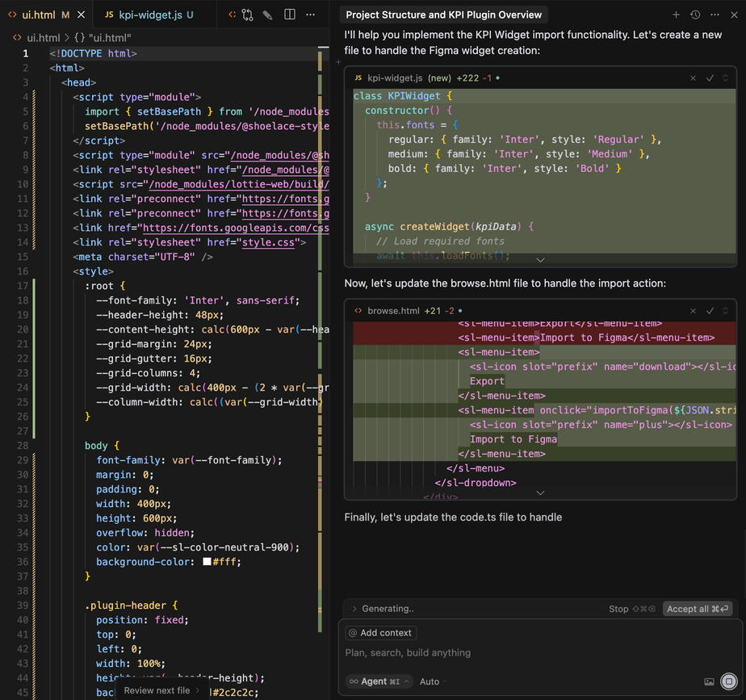Viewport: 746px width, 700px height.
Task: Click the ".plugin-header {" selector line
Action: click(x=131, y=606)
